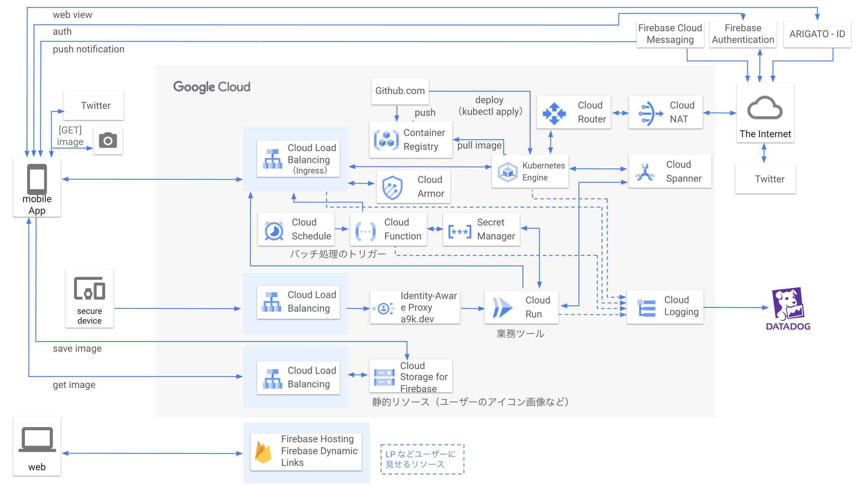The height and width of the screenshot is (487, 868).
Task: Click the mobile App phone icon
Action: 37,179
